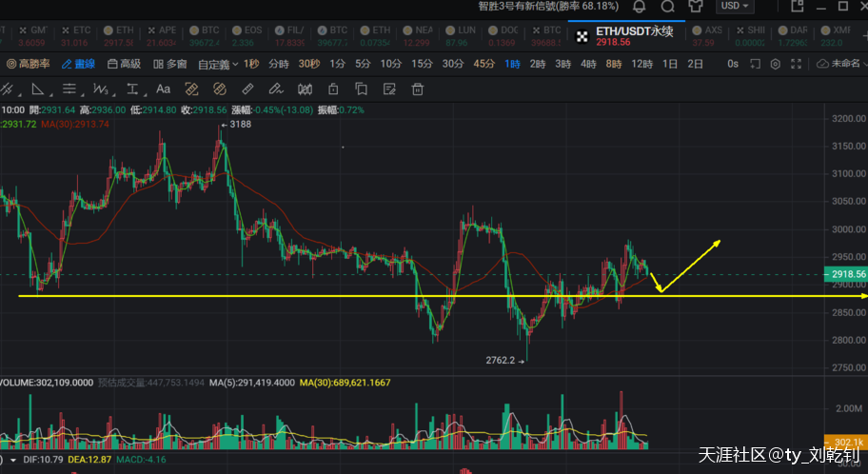Click the trash icon to delete drawings
The width and height of the screenshot is (868, 474).
click(x=417, y=89)
